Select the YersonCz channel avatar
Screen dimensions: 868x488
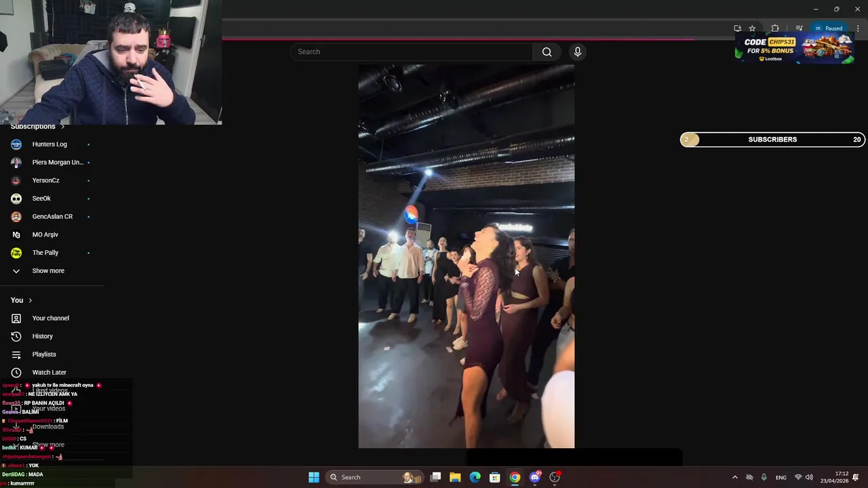[16, 181]
